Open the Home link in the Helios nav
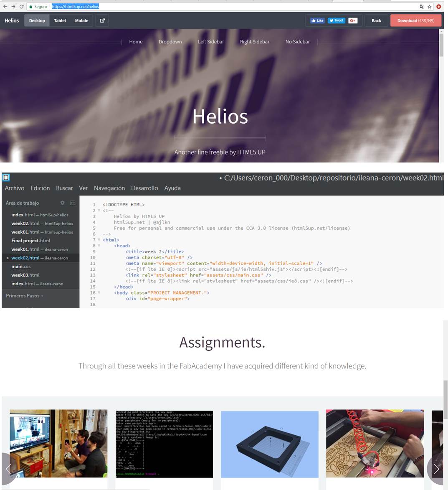 [x=136, y=41]
